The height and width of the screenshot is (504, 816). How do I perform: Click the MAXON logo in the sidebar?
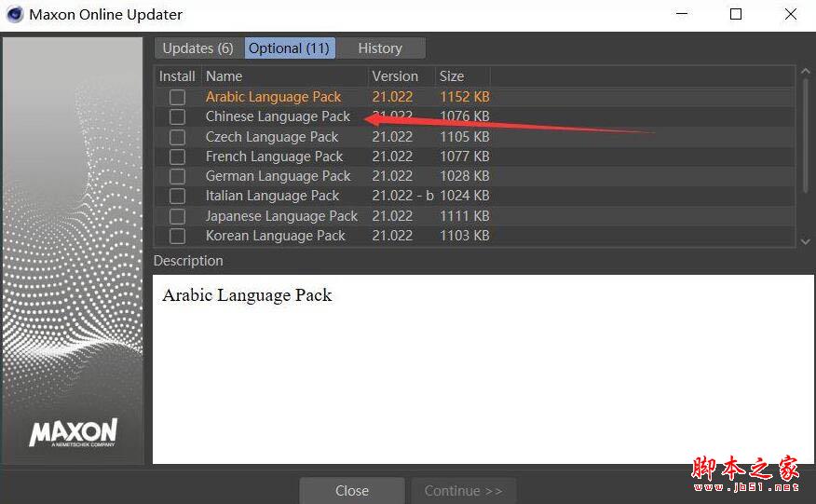click(x=74, y=432)
